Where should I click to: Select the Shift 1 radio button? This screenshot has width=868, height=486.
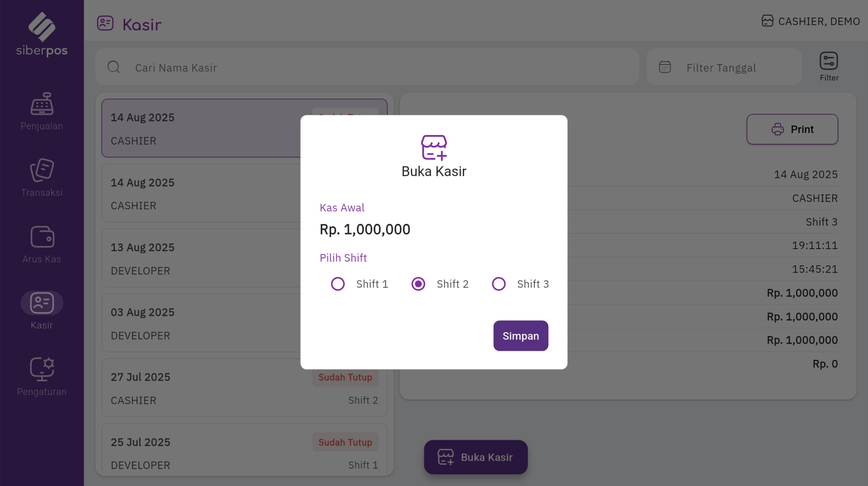[338, 284]
